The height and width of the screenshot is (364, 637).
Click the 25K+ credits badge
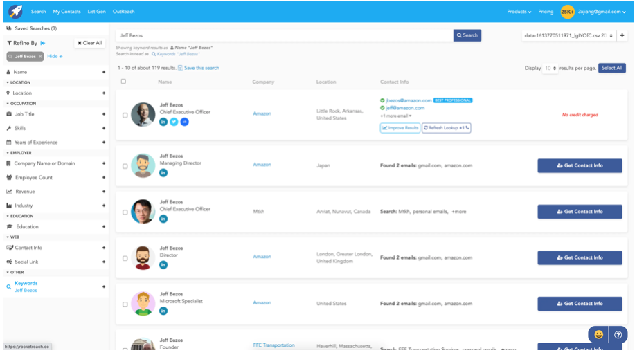coord(567,12)
